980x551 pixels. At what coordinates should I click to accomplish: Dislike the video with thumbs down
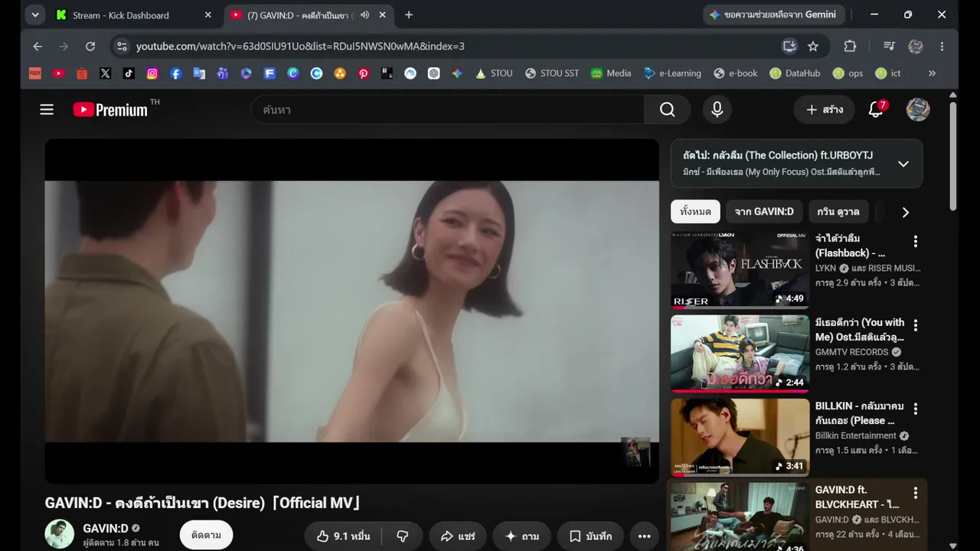click(402, 536)
